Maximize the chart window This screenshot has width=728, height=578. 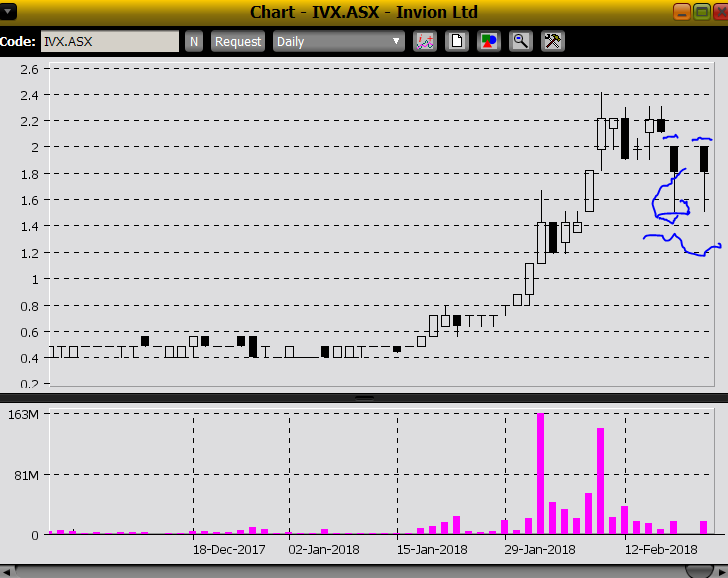pos(702,12)
